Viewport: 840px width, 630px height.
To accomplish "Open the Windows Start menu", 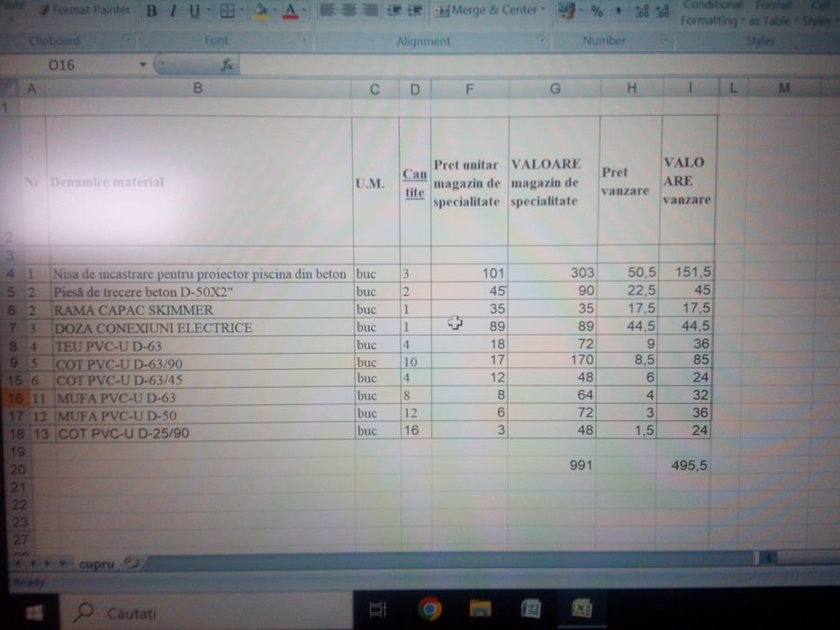I will tap(35, 612).
